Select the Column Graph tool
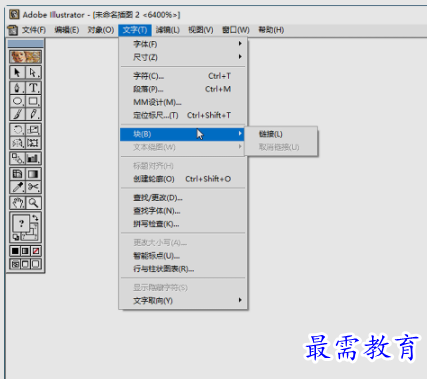The width and height of the screenshot is (427, 379). pos(33,158)
